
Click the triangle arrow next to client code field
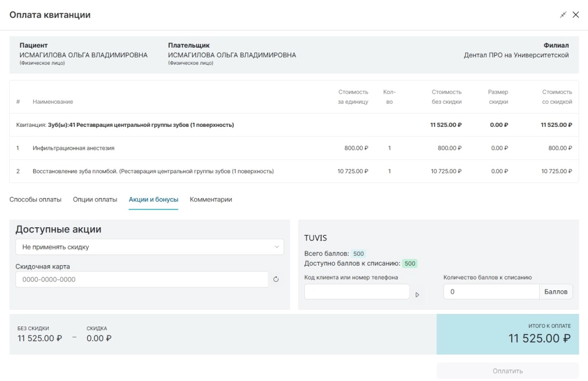point(417,295)
